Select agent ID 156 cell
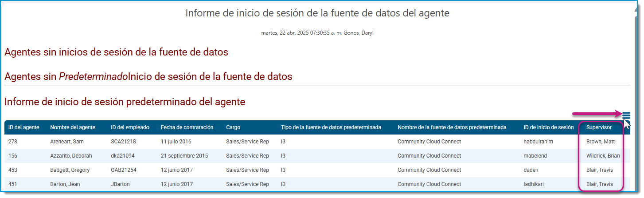The image size is (644, 198). click(x=12, y=156)
